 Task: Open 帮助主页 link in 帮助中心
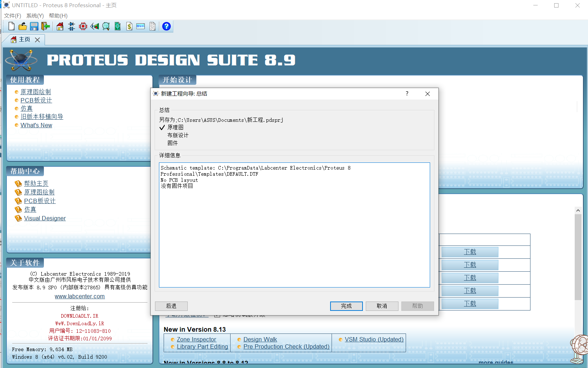pos(36,184)
